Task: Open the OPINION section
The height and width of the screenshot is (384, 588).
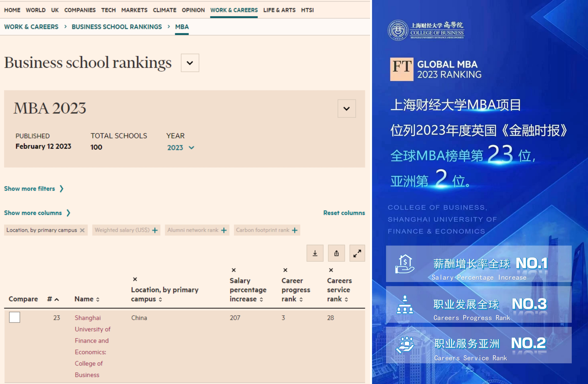Action: point(193,10)
